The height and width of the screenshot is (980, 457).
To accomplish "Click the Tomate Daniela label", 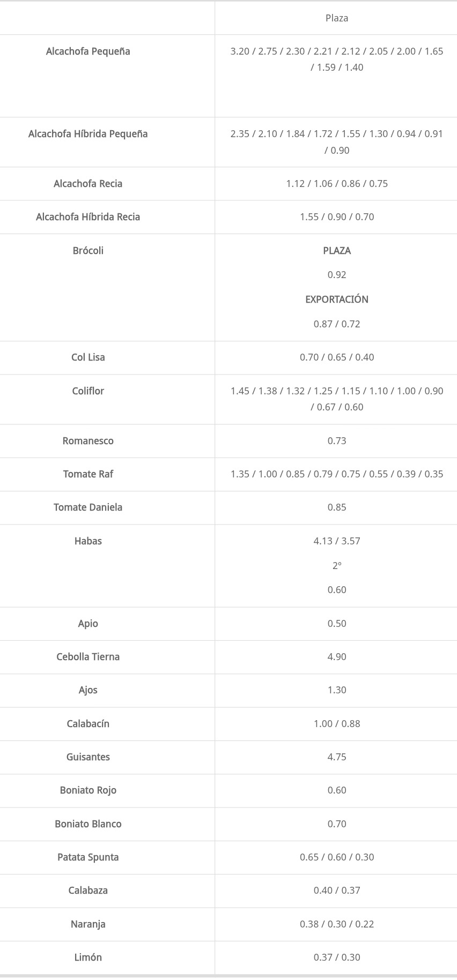I will (88, 507).
